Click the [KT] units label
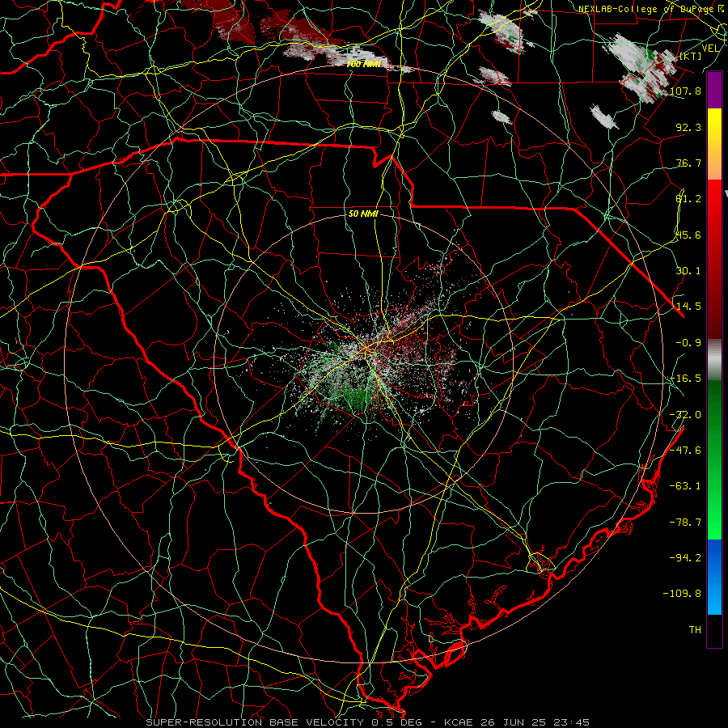728x728 pixels. pyautogui.click(x=691, y=56)
